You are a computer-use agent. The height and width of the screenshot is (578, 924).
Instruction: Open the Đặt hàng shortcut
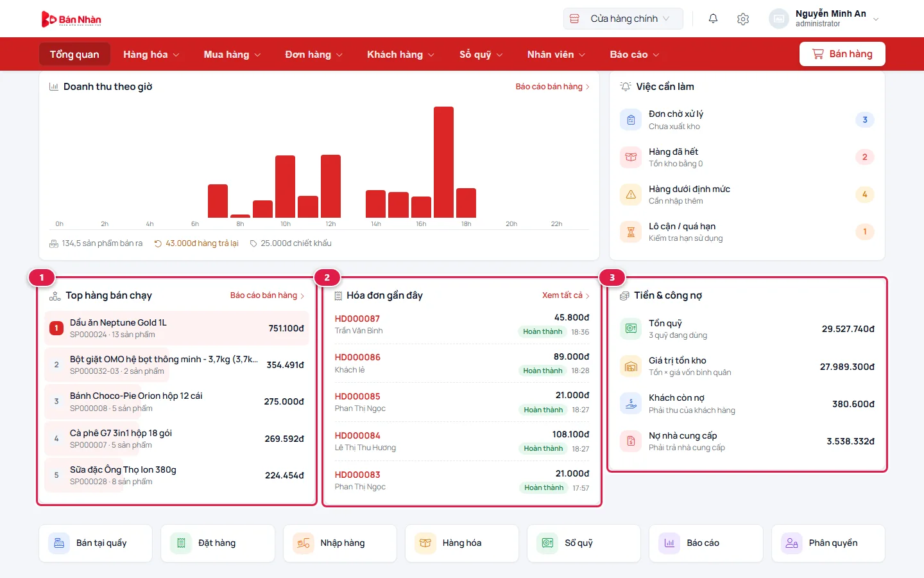tap(218, 543)
